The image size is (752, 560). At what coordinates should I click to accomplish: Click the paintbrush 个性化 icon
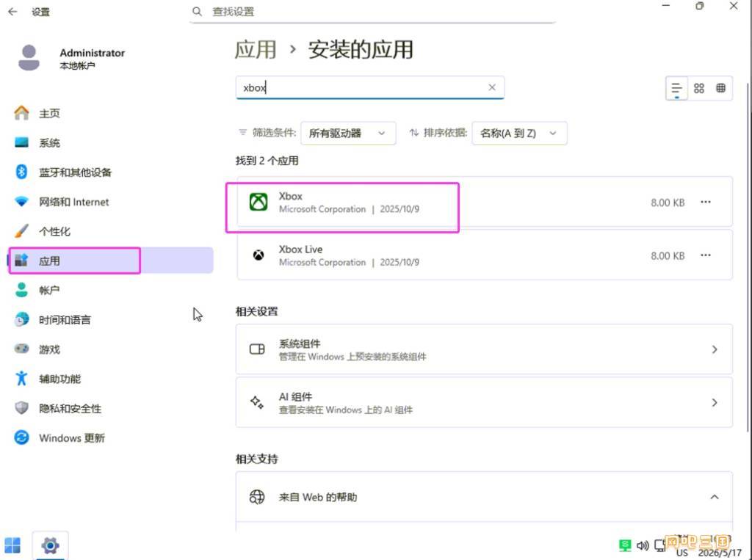point(21,231)
